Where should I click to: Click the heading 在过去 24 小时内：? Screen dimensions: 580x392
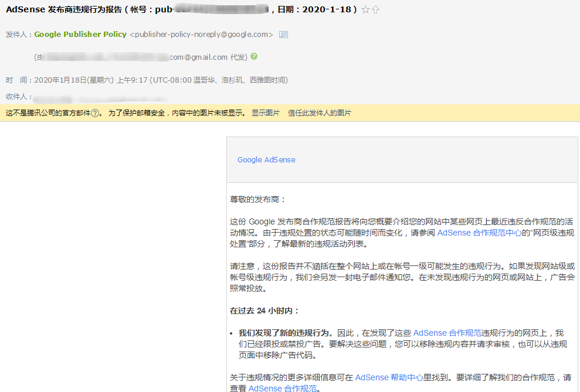pos(264,311)
